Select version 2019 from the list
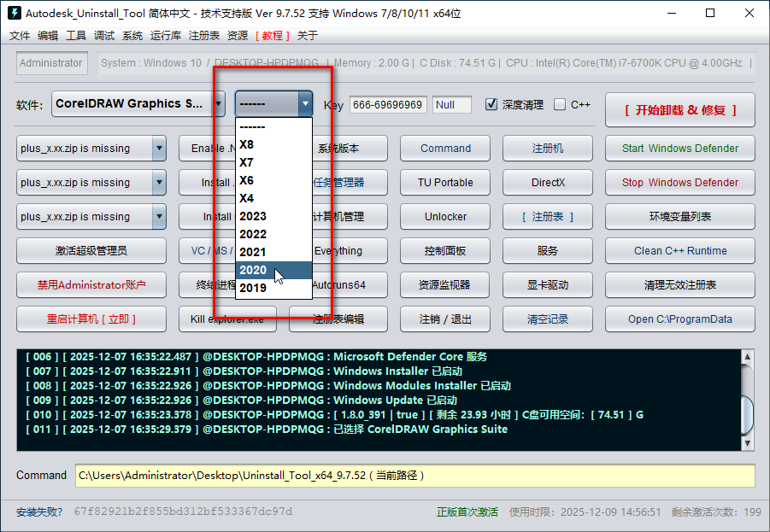 click(274, 288)
